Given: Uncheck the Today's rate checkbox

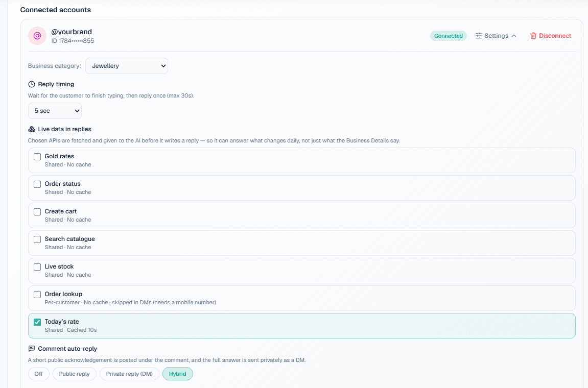Looking at the screenshot, I should coord(37,322).
